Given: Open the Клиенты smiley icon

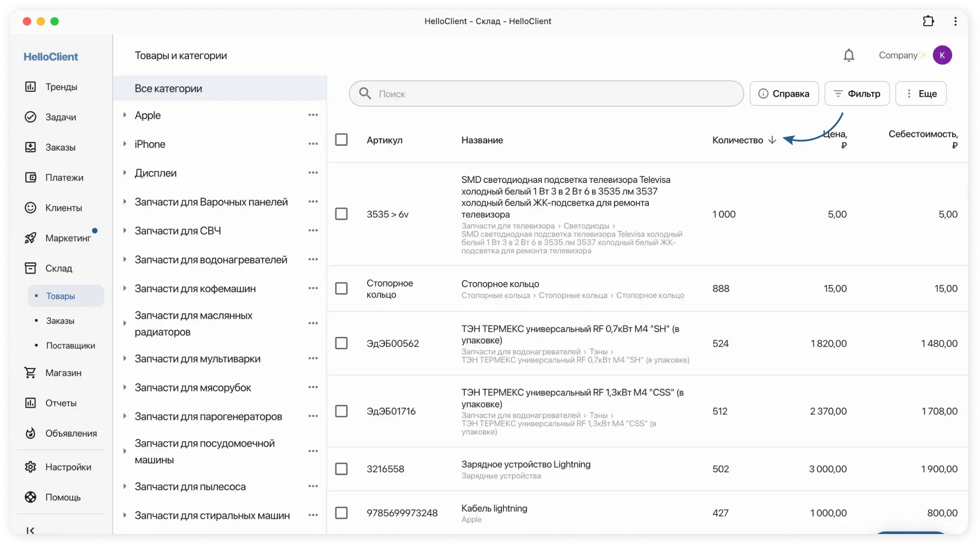Looking at the screenshot, I should 30,207.
